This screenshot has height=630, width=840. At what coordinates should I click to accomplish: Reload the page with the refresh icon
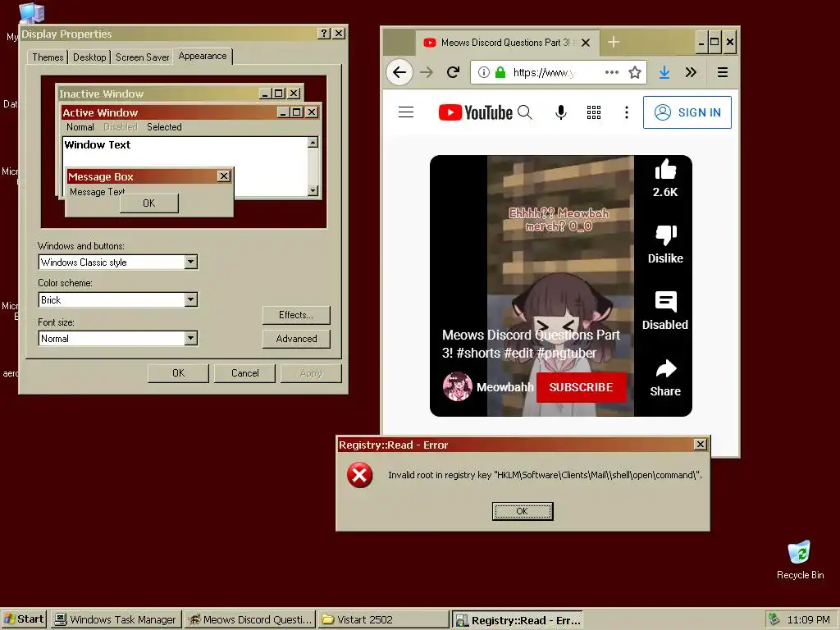[x=453, y=72]
